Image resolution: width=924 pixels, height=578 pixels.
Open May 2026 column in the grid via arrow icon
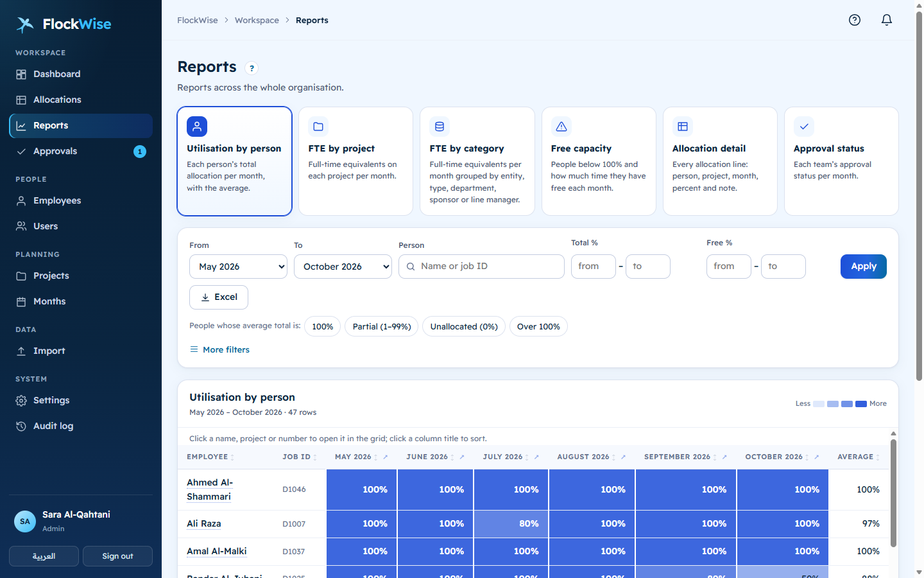[x=386, y=457]
